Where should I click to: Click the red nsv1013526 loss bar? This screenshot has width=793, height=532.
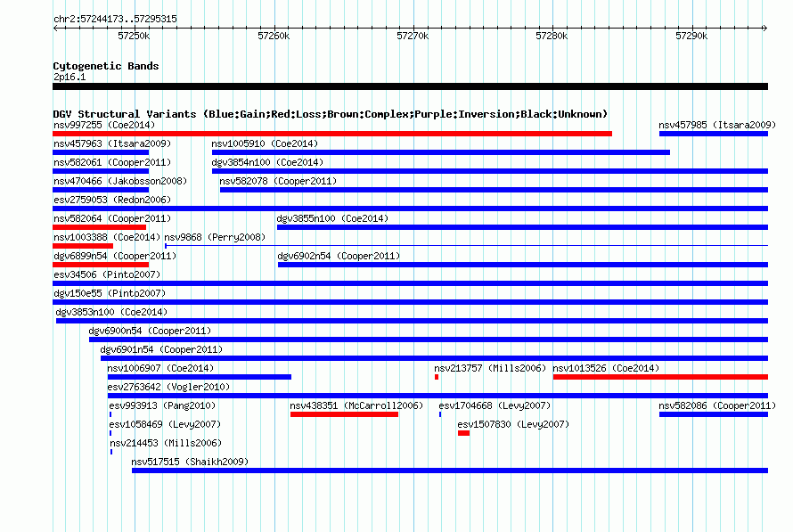[x=660, y=377]
